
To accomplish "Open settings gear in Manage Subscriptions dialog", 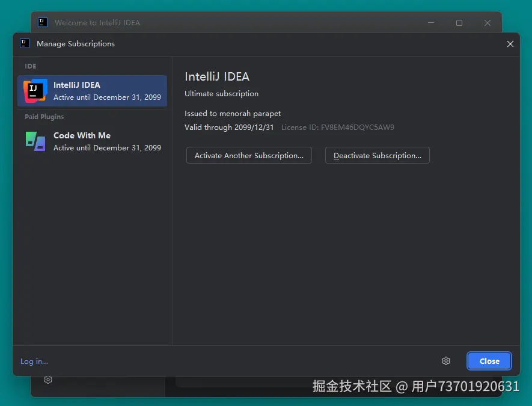I will point(446,361).
